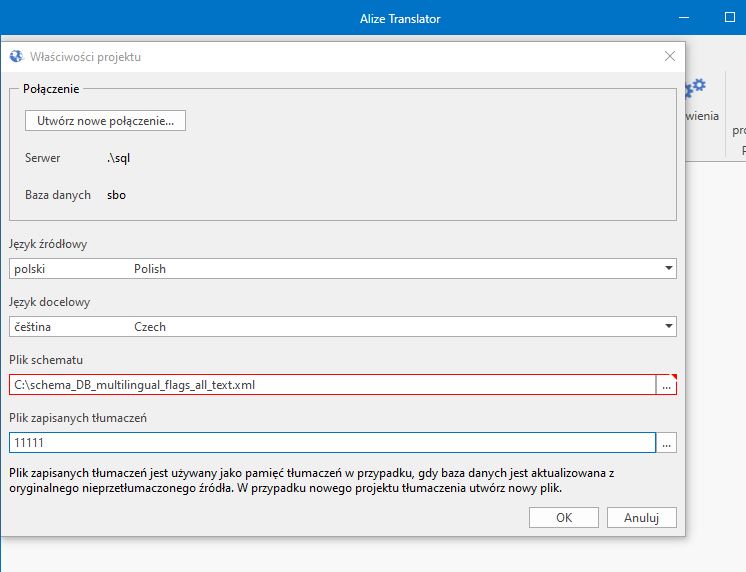Cancel dialog with Anuluj button
Screen dimensions: 746x572
[641, 518]
